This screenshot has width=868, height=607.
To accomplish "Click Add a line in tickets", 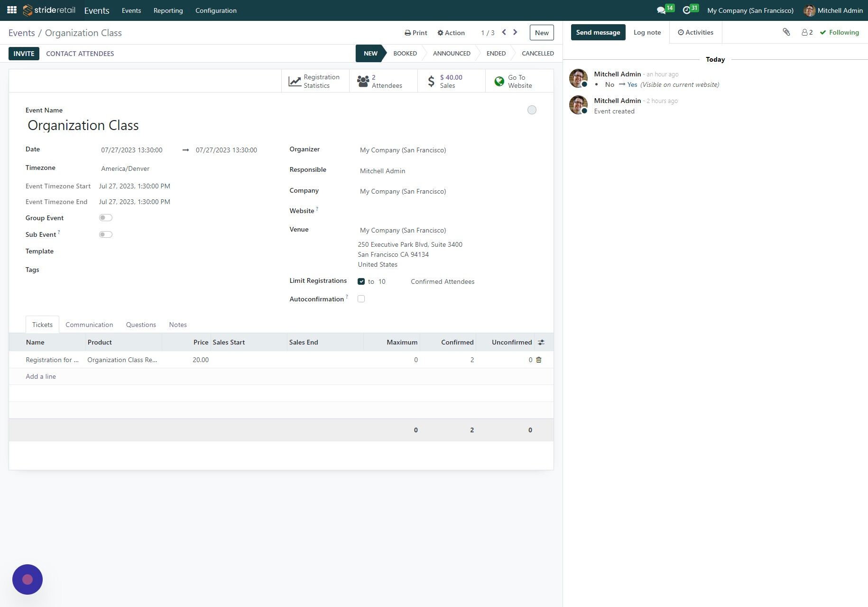I will [41, 376].
